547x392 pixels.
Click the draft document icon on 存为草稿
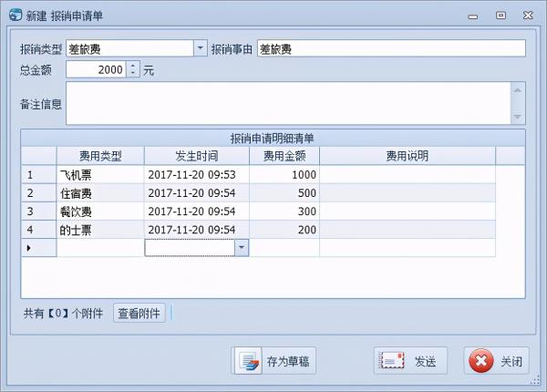point(250,361)
